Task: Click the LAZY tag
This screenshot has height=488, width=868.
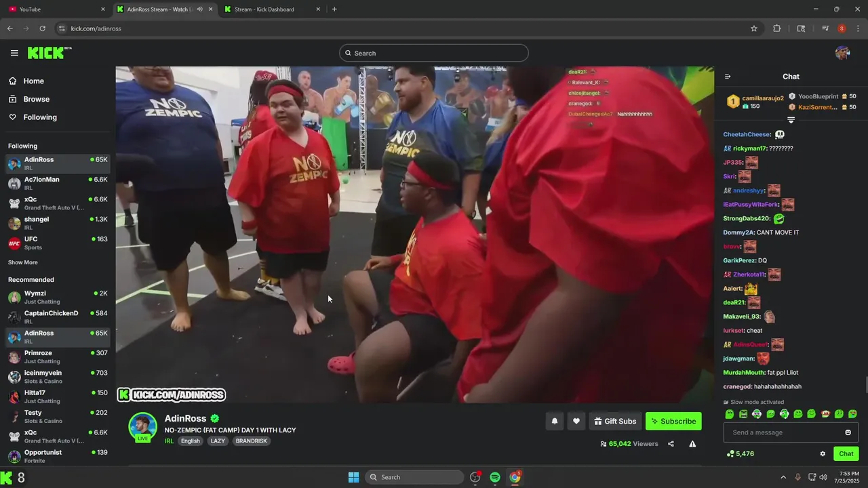Action: [x=218, y=441]
